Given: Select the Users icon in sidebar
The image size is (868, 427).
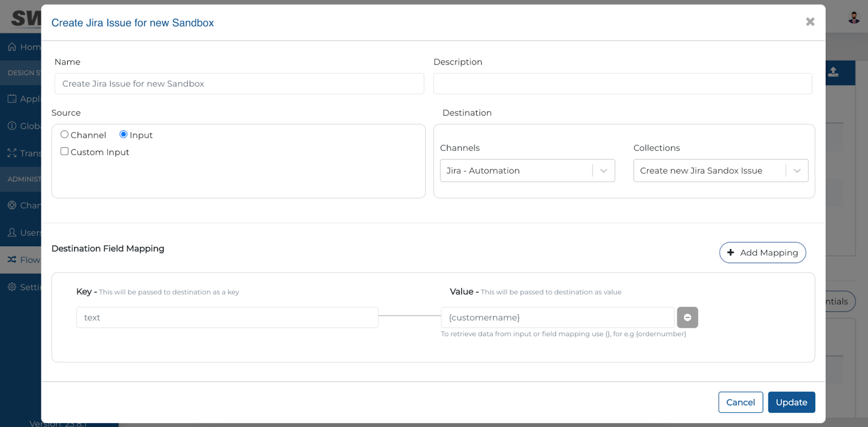Looking at the screenshot, I should (x=12, y=232).
